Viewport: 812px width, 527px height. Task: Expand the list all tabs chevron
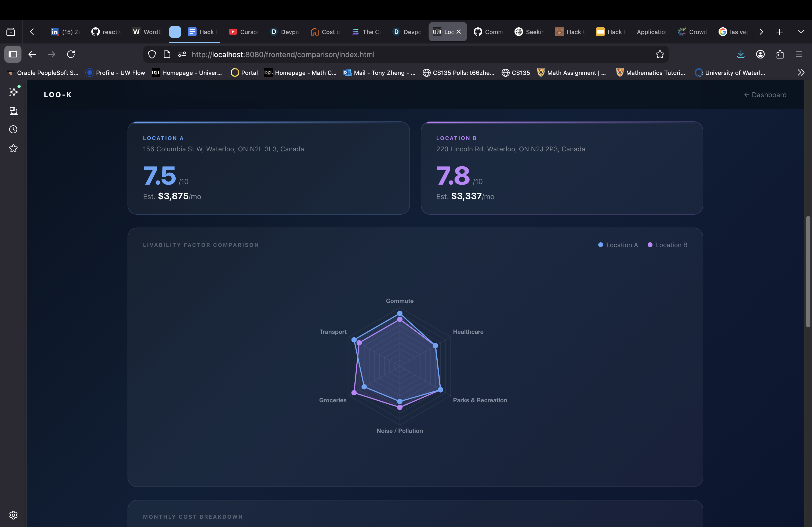point(801,32)
